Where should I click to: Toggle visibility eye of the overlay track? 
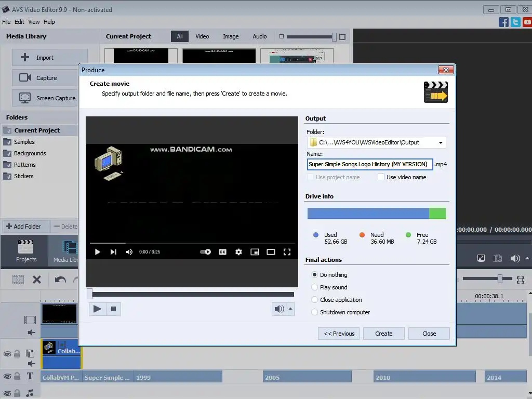pyautogui.click(x=7, y=354)
